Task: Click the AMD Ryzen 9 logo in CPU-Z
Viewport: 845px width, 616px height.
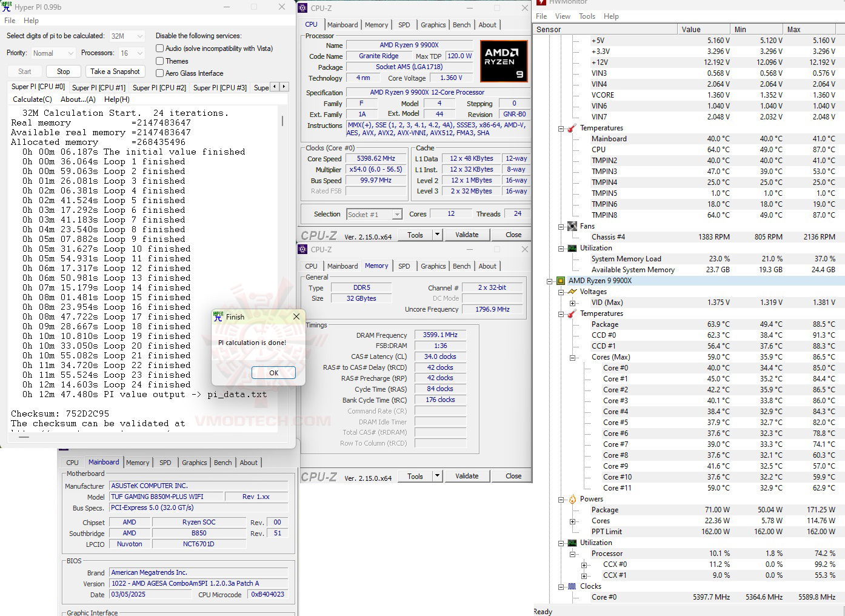Action: tap(503, 61)
